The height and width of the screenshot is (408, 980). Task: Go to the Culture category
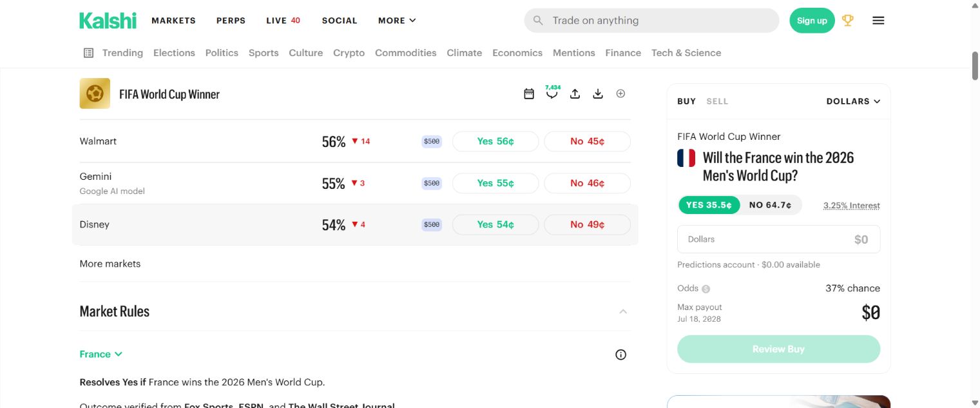click(x=306, y=53)
